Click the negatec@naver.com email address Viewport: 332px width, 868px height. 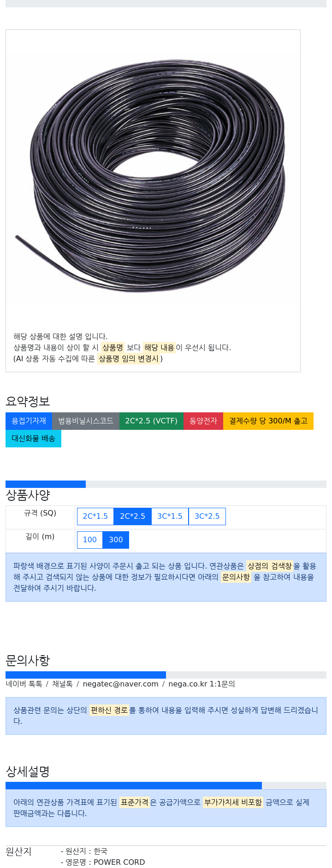point(120,684)
